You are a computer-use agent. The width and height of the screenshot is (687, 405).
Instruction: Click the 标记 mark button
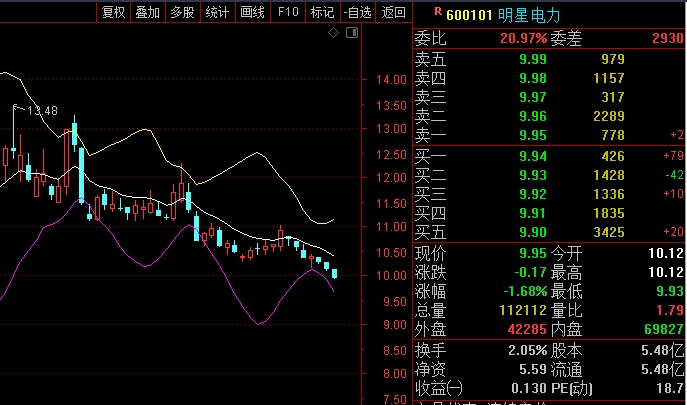pyautogui.click(x=323, y=12)
